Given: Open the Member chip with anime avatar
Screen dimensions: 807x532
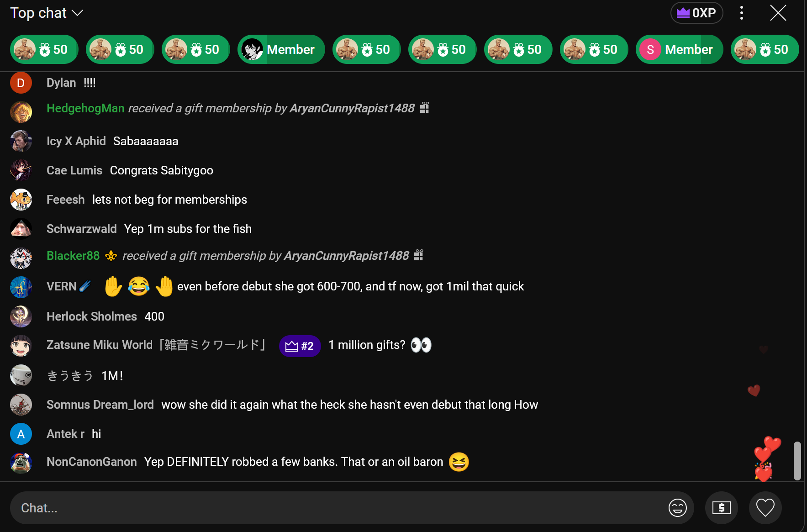Looking at the screenshot, I should [281, 49].
